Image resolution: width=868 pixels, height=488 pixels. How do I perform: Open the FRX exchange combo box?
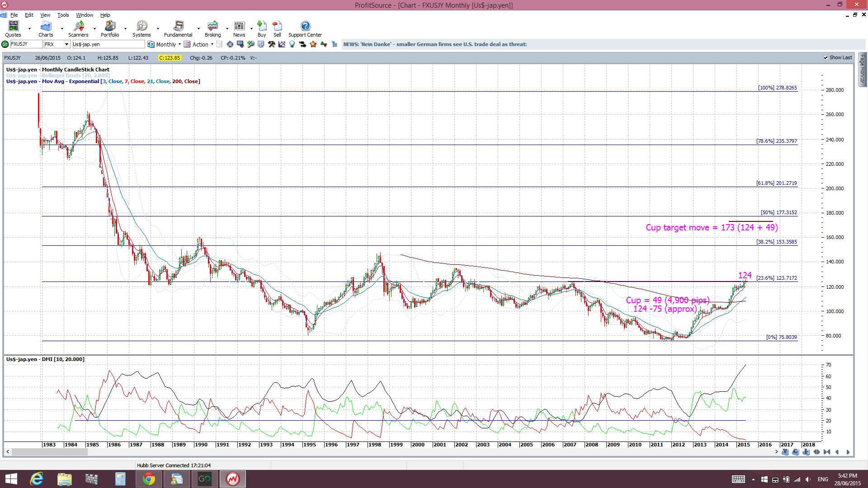pos(66,44)
